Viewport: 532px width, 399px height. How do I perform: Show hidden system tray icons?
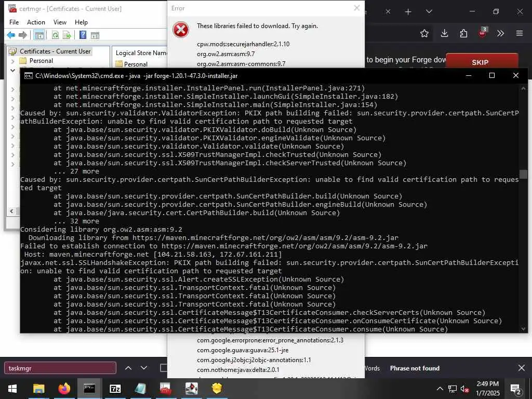[x=440, y=389]
